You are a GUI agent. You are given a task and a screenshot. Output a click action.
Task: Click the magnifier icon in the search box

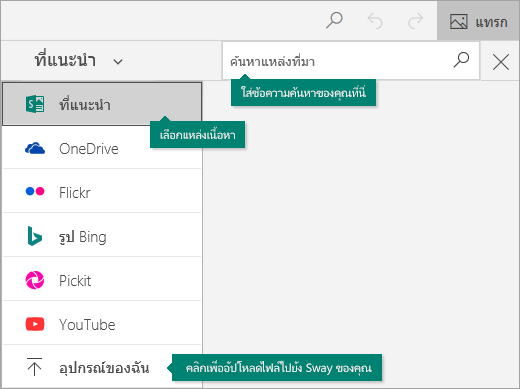click(x=461, y=60)
